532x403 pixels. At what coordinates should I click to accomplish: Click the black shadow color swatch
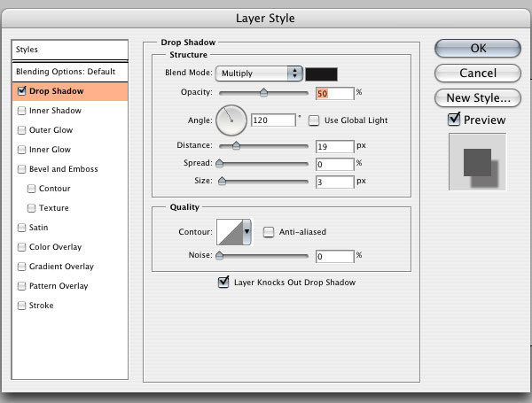322,74
